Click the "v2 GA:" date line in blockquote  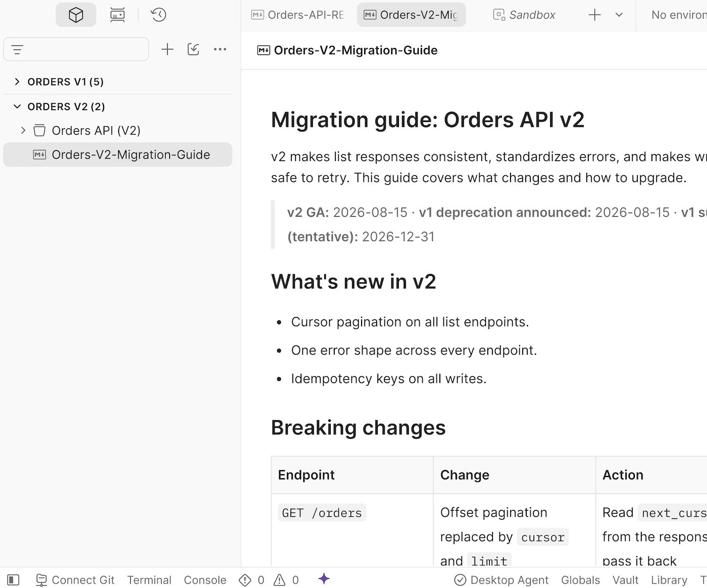(497, 212)
